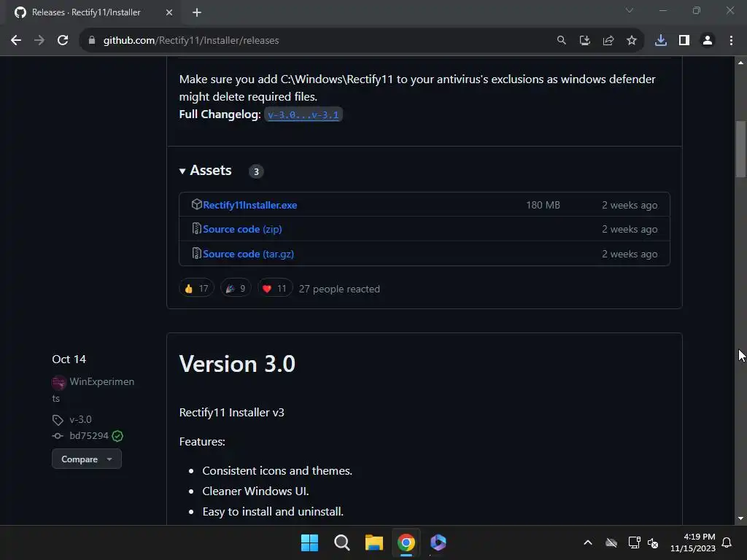
Task: Click the install app icon in address bar
Action: tap(584, 41)
